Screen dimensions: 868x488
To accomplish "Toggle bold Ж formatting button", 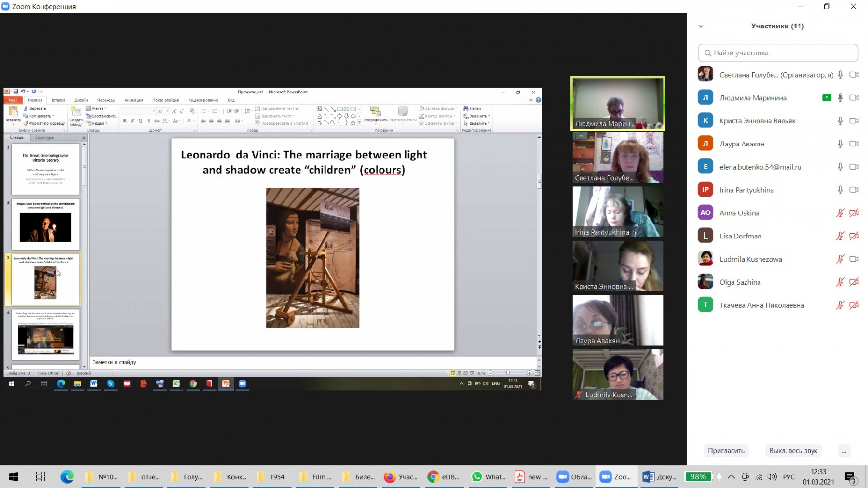I will tap(124, 121).
